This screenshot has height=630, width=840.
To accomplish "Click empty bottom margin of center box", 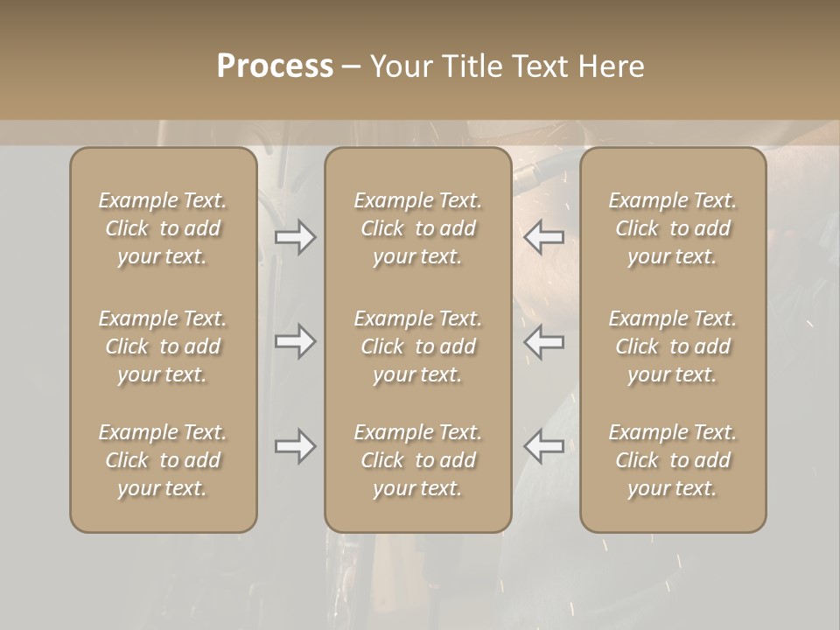I will click(x=417, y=516).
